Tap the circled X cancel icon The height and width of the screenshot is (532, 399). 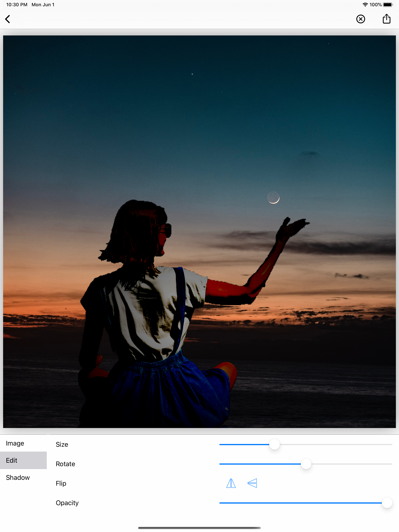tap(360, 19)
